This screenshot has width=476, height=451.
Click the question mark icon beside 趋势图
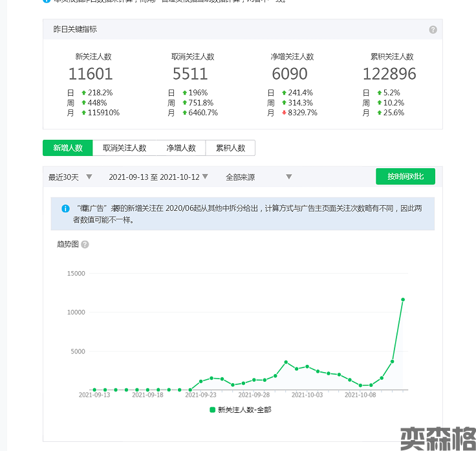click(x=85, y=245)
